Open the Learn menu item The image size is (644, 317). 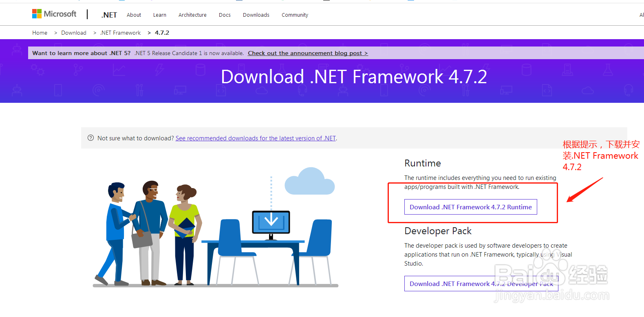160,15
